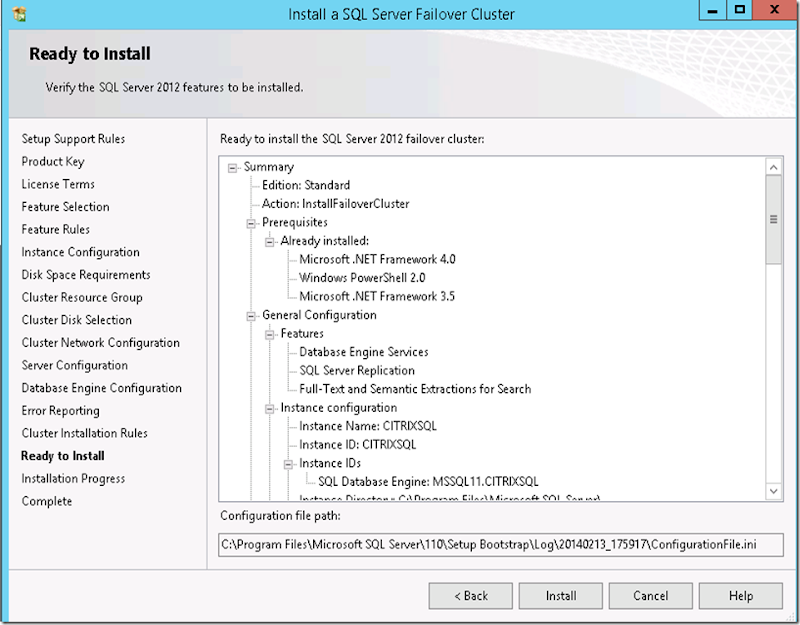
Task: Select Error Reporting step
Action: click(60, 411)
